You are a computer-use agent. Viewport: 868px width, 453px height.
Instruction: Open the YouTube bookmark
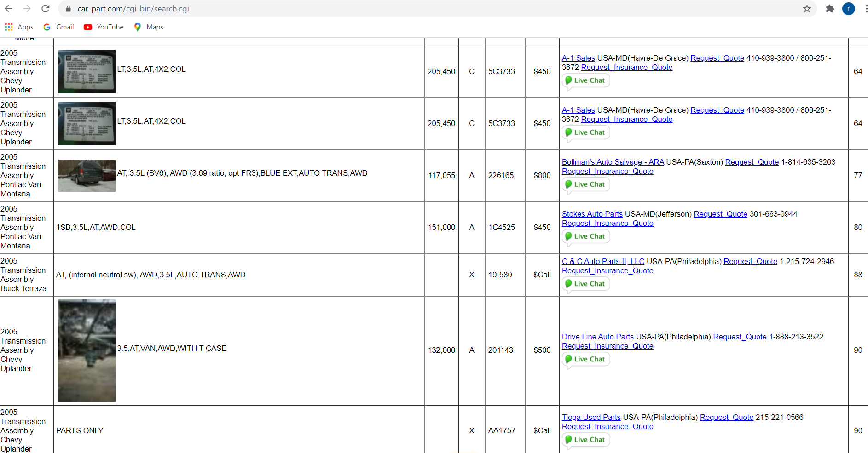coord(104,27)
